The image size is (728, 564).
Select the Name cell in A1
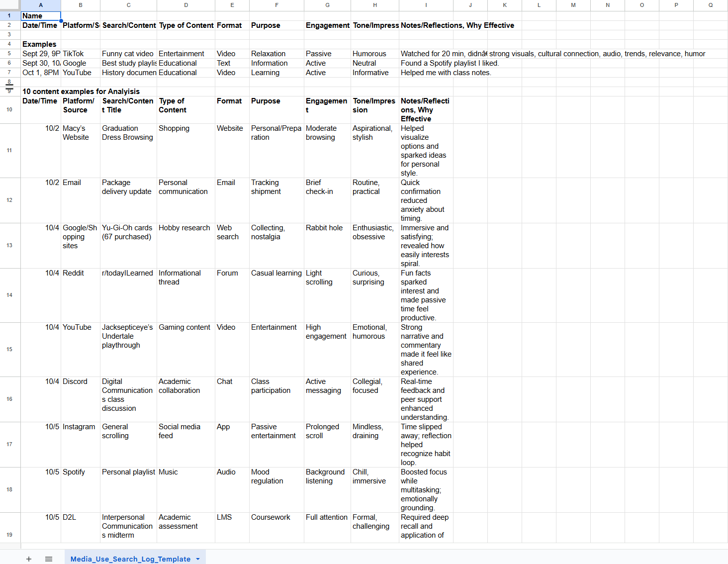(41, 16)
